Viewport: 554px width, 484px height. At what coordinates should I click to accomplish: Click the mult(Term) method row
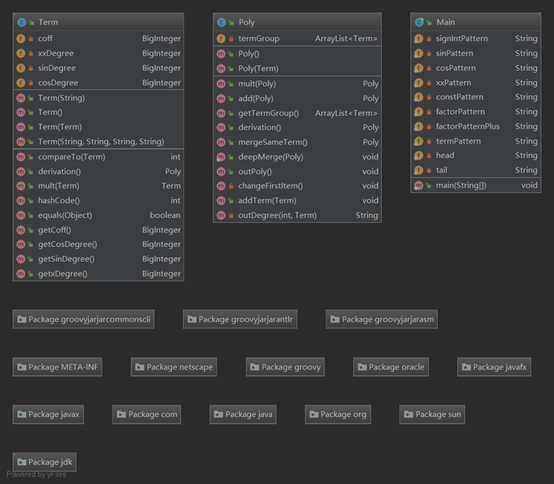coord(98,186)
